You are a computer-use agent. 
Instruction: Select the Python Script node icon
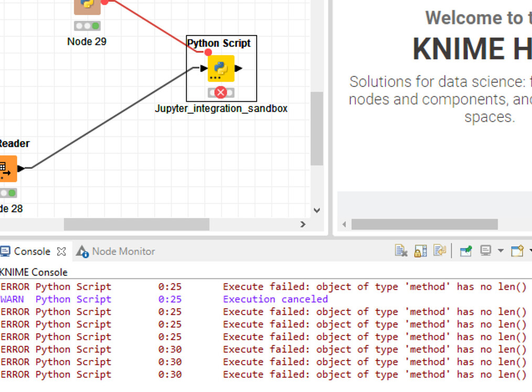pyautogui.click(x=220, y=68)
